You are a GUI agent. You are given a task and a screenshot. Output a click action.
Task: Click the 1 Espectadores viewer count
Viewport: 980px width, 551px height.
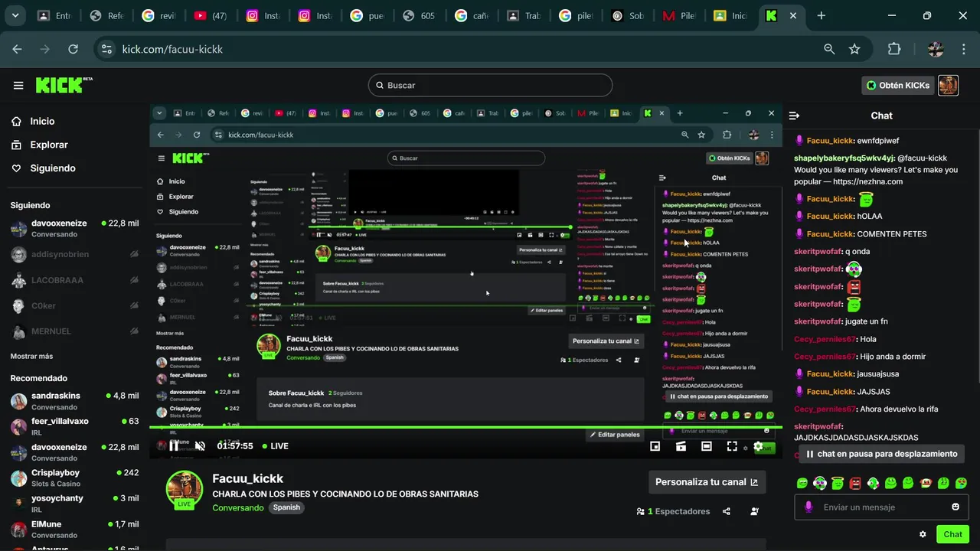(x=673, y=511)
